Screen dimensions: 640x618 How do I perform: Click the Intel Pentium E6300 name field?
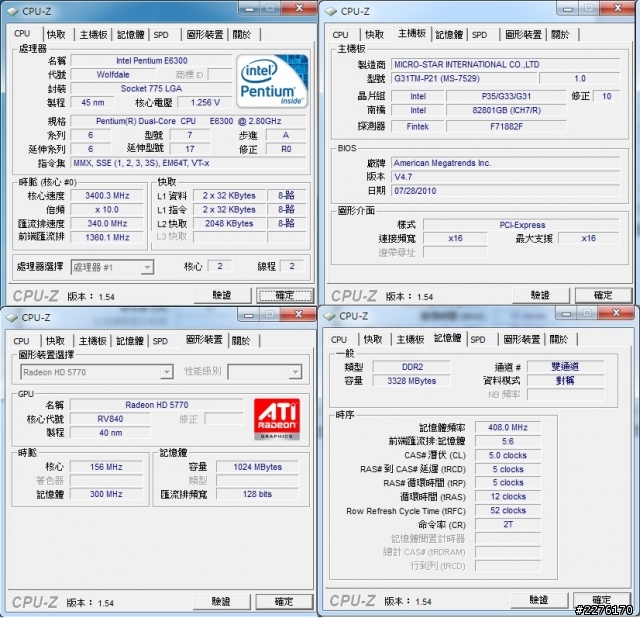152,60
